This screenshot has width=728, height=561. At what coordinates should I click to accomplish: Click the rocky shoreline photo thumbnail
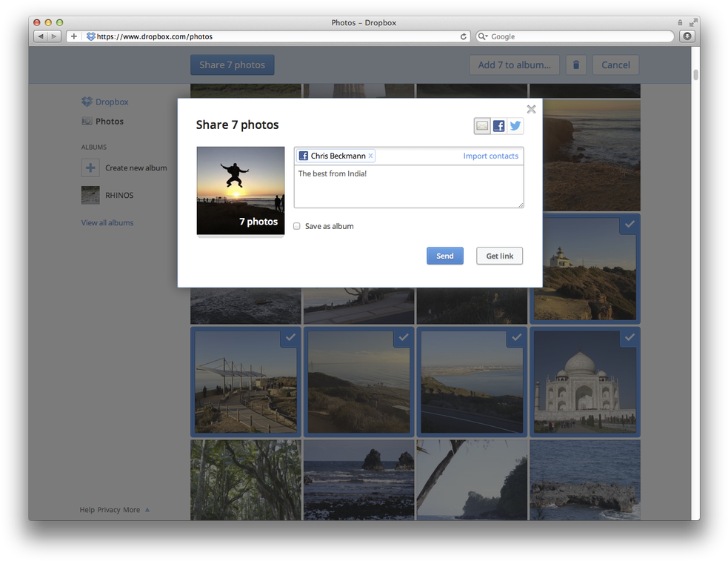coord(585,480)
